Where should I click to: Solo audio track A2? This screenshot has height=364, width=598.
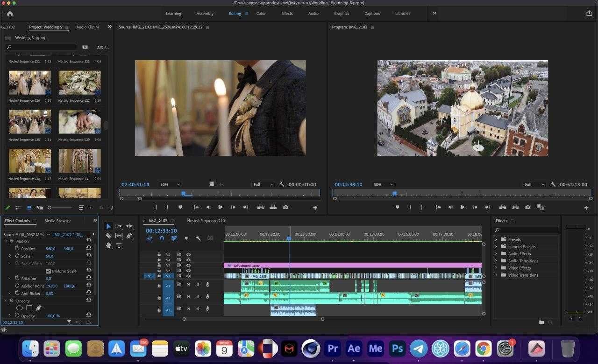tap(198, 297)
